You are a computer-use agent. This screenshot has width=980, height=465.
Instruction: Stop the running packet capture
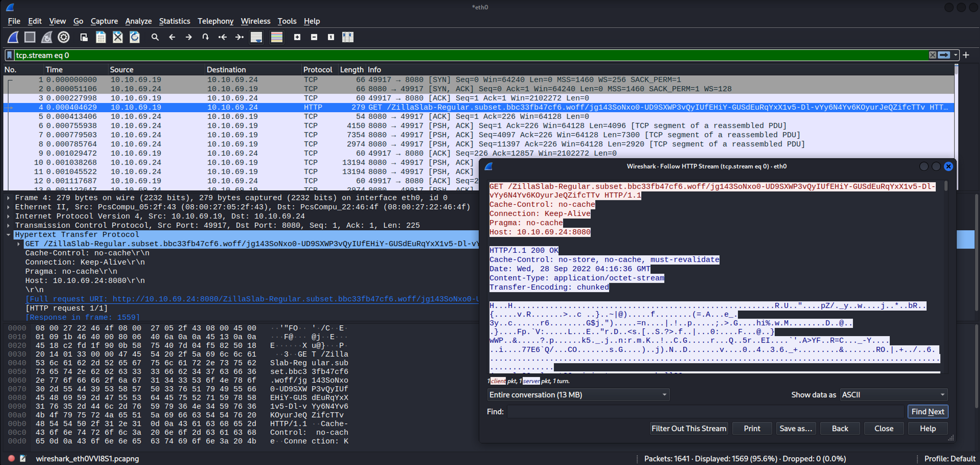(30, 37)
